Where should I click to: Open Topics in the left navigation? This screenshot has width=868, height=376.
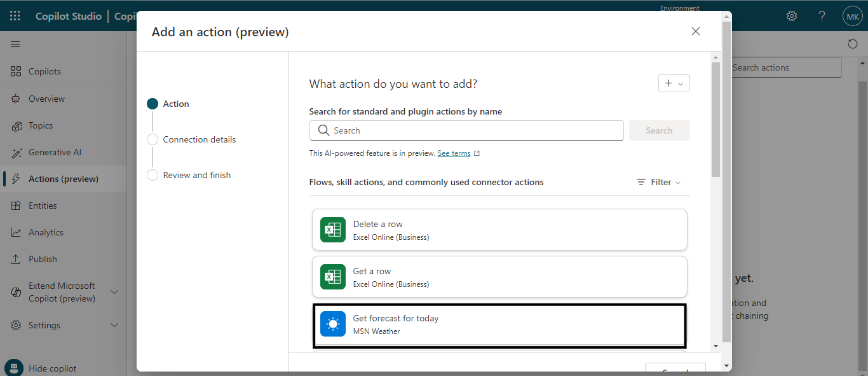click(x=41, y=125)
